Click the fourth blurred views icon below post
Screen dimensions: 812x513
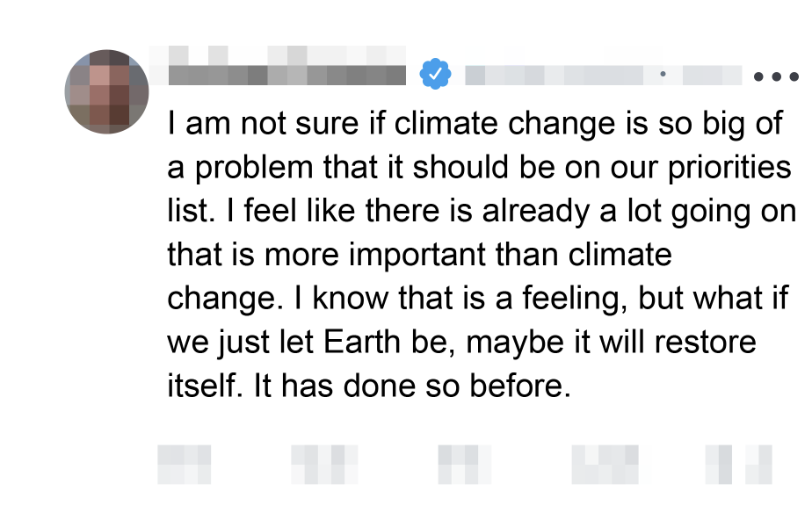tap(604, 465)
